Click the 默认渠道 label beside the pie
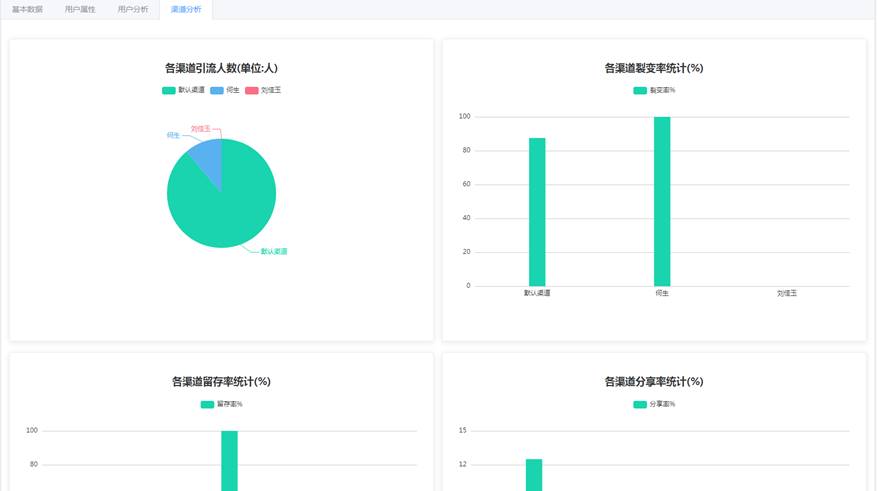 click(274, 251)
